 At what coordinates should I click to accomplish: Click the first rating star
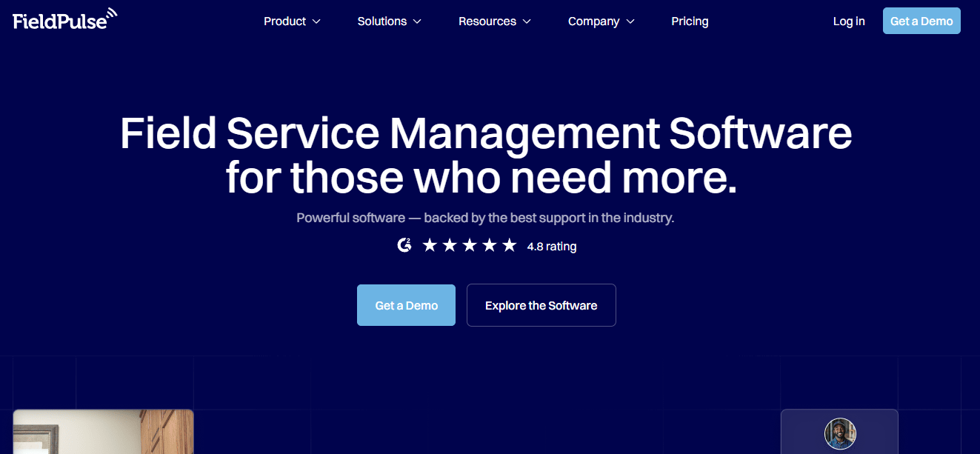pyautogui.click(x=430, y=245)
